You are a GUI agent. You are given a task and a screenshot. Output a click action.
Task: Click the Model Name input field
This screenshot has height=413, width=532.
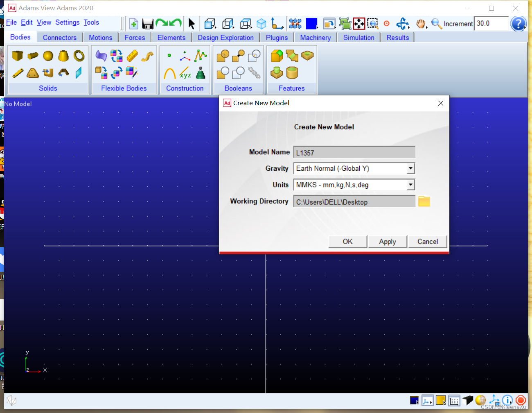tap(354, 153)
